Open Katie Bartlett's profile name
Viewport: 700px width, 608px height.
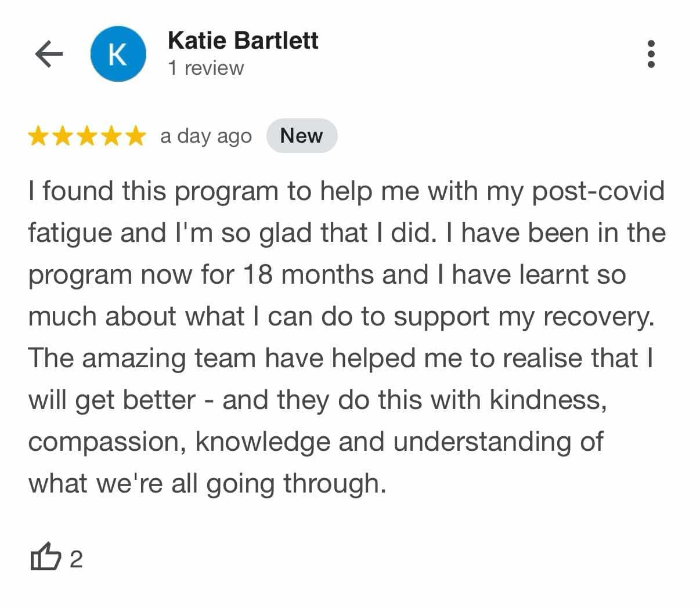[x=243, y=41]
